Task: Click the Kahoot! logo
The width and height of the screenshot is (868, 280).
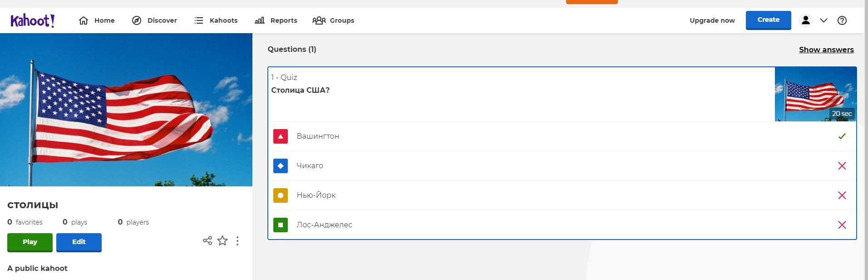Action: point(33,20)
